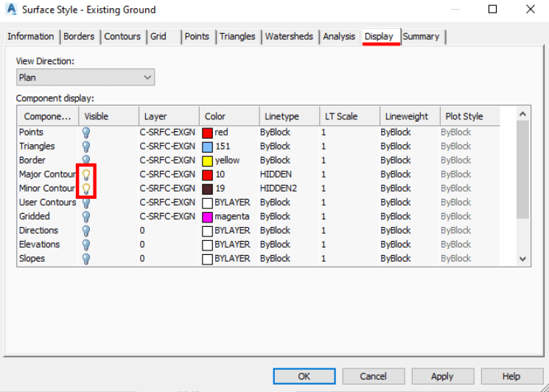Toggle visibility lightbulb for User Contours
This screenshot has width=549, height=392.
pos(86,203)
